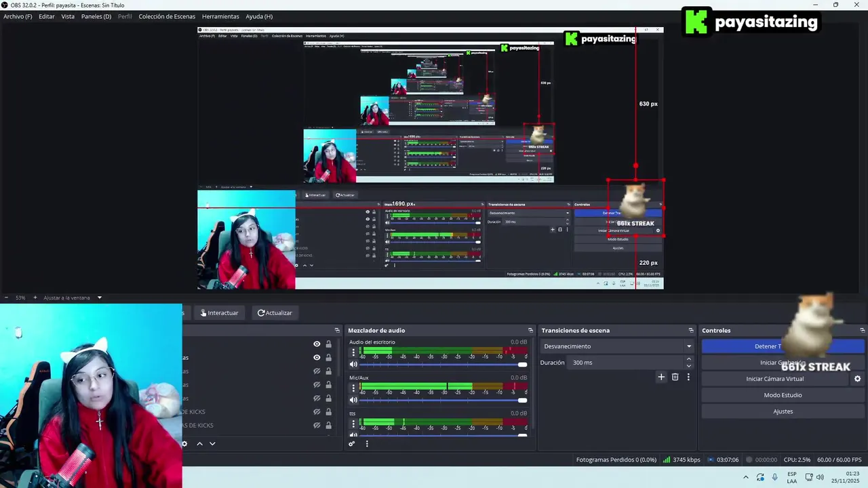Screen dimensions: 868x488
Task: Delete transition using the trash icon
Action: coord(675,377)
